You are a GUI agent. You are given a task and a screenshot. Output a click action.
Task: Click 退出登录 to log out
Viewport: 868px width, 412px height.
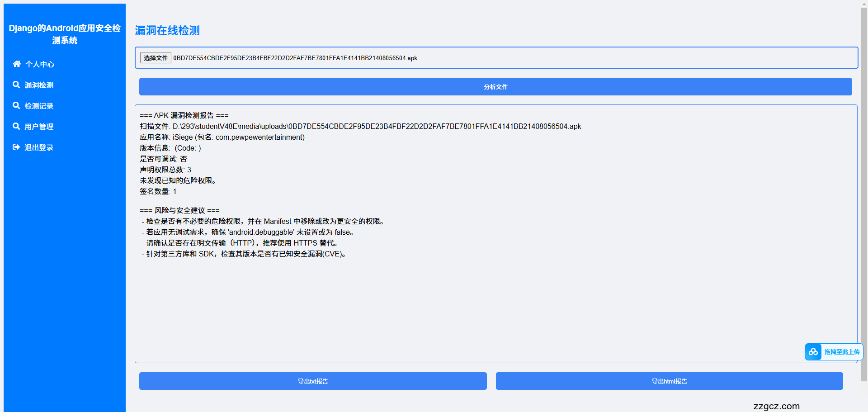click(x=39, y=147)
